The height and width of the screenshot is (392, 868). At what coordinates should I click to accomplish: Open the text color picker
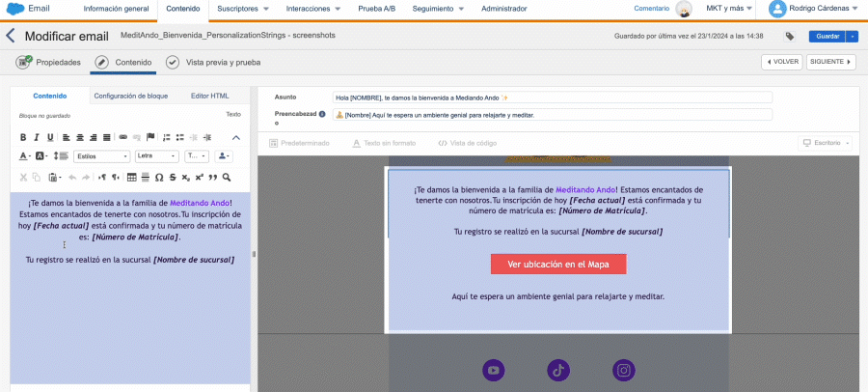(25, 156)
